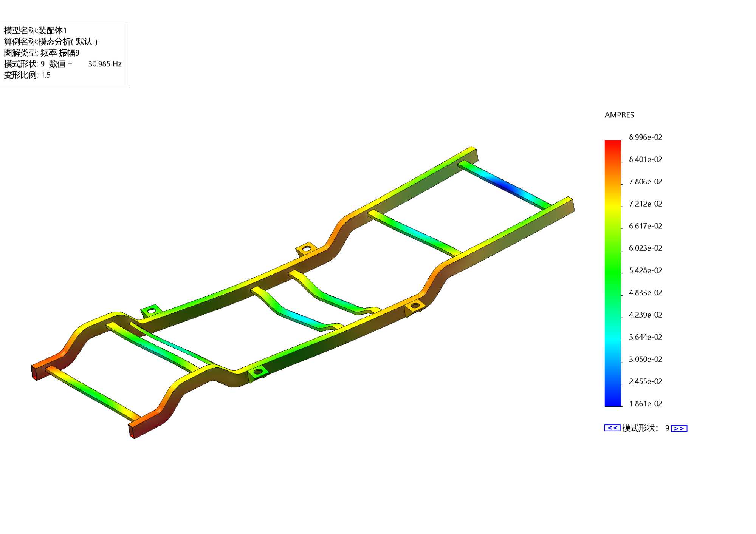The height and width of the screenshot is (534, 756).
Task: Click the >> next mode shape button
Action: 679,428
